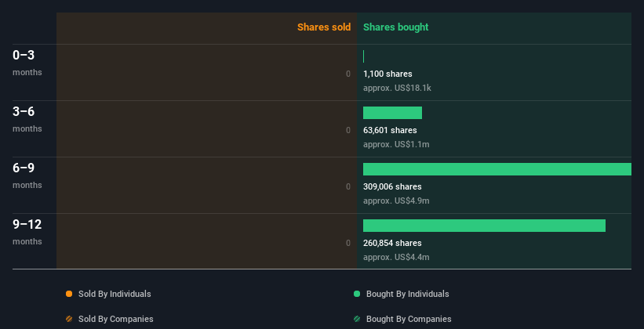Click the Shares sold column header
Viewport: 644px width, 329px height.
[324, 27]
